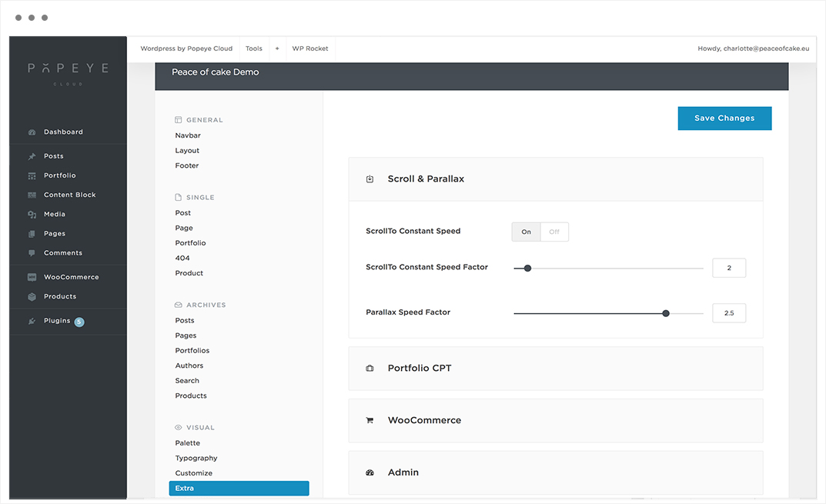Open the Portfolios archive settings
The image size is (826, 504).
(x=192, y=351)
